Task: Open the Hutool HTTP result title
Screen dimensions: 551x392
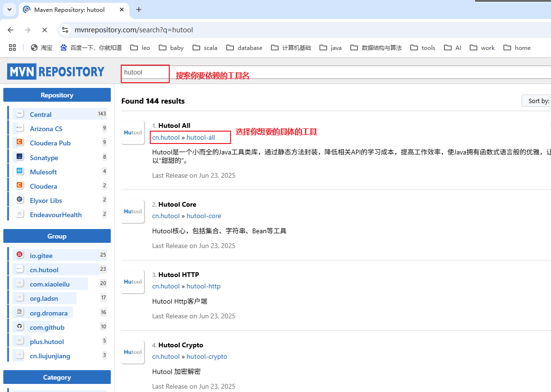Action: click(x=178, y=275)
